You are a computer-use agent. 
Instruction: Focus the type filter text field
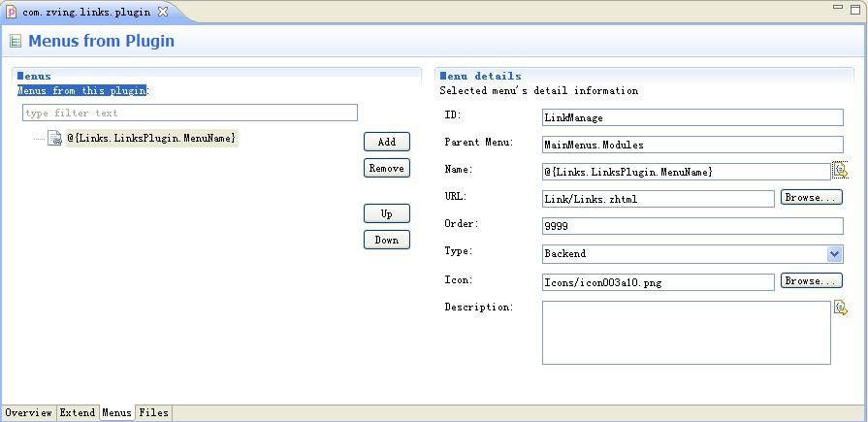click(190, 114)
